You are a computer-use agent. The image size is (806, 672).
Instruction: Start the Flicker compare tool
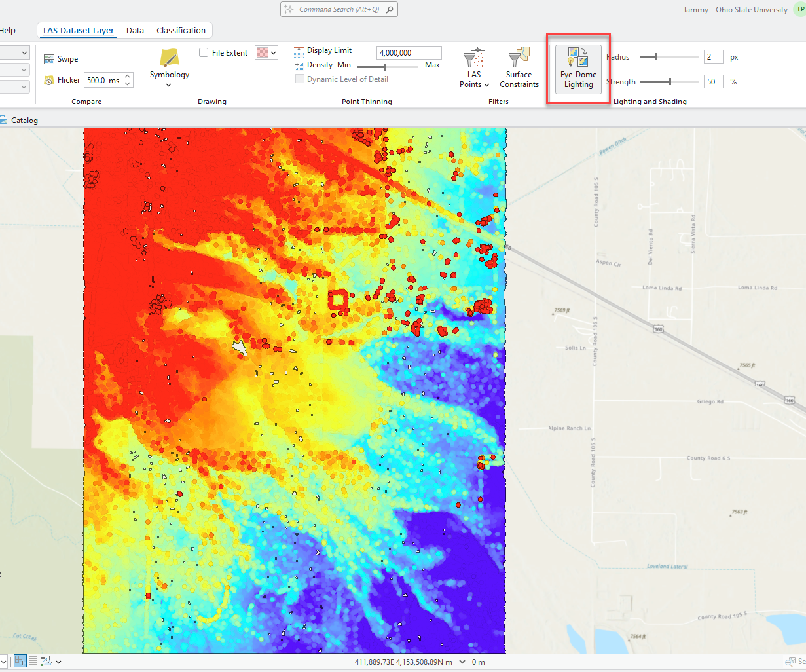[62, 80]
